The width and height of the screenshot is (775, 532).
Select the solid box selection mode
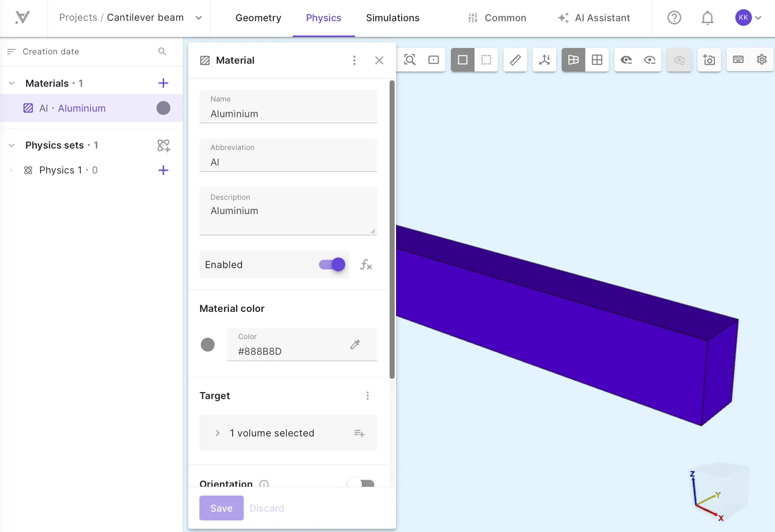(463, 60)
